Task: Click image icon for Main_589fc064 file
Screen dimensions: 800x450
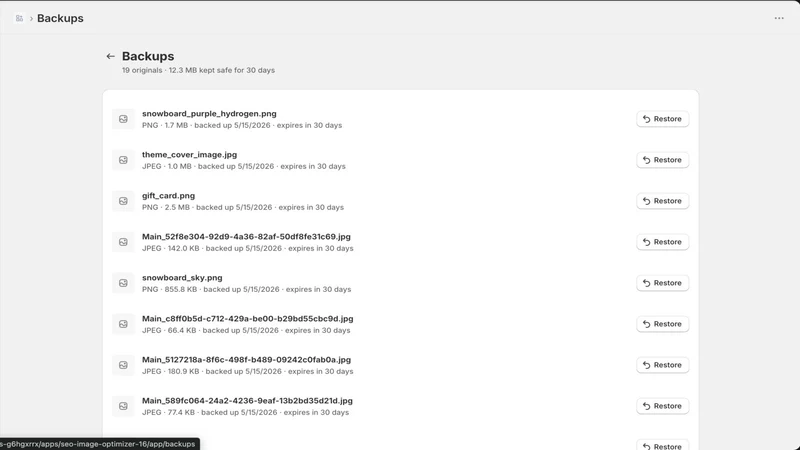Action: tap(123, 406)
